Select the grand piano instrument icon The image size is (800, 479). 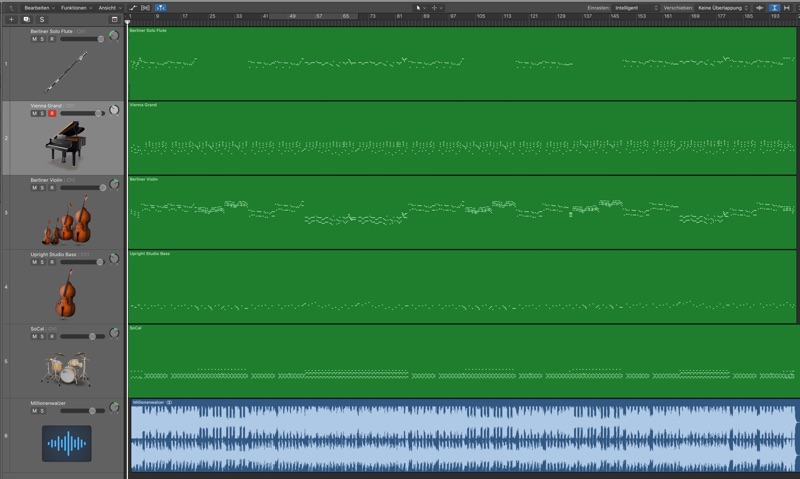point(65,144)
